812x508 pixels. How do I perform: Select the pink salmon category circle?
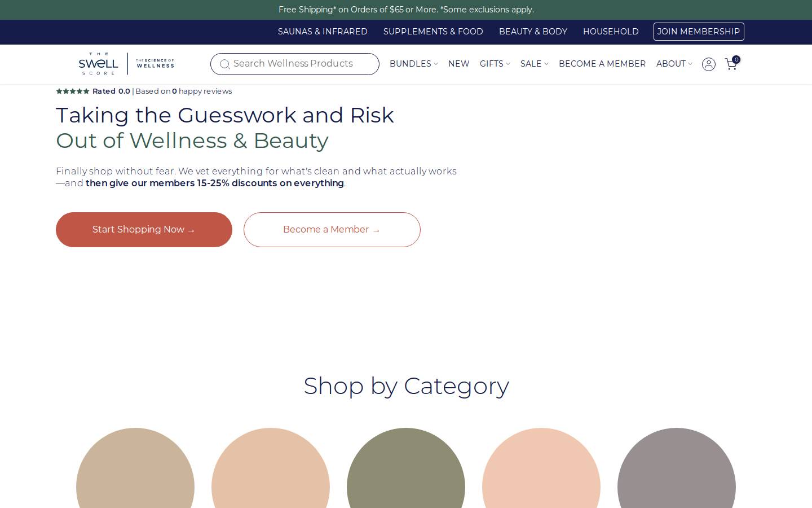pos(541,468)
